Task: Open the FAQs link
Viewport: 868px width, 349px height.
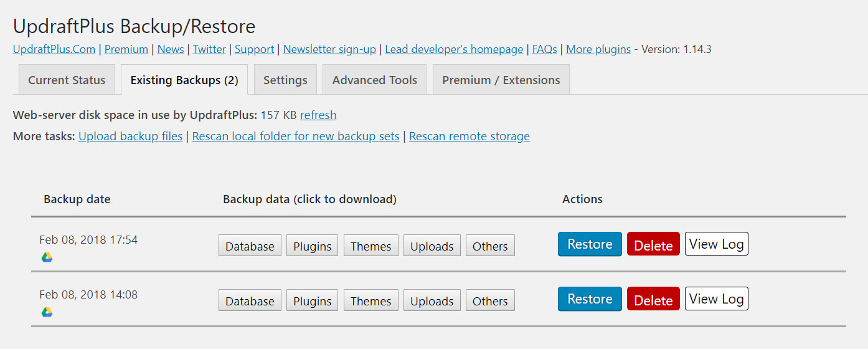Action: click(x=544, y=49)
